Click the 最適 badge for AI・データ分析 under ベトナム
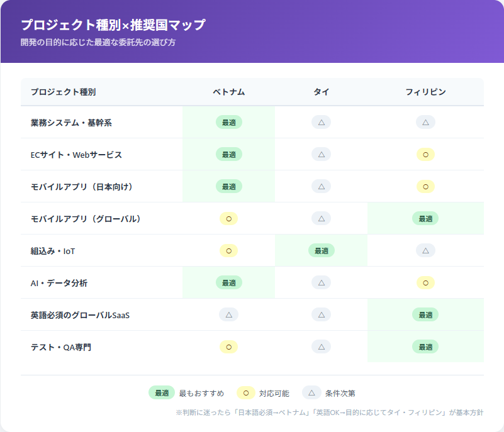Image resolution: width=504 pixels, height=432 pixels. [229, 282]
